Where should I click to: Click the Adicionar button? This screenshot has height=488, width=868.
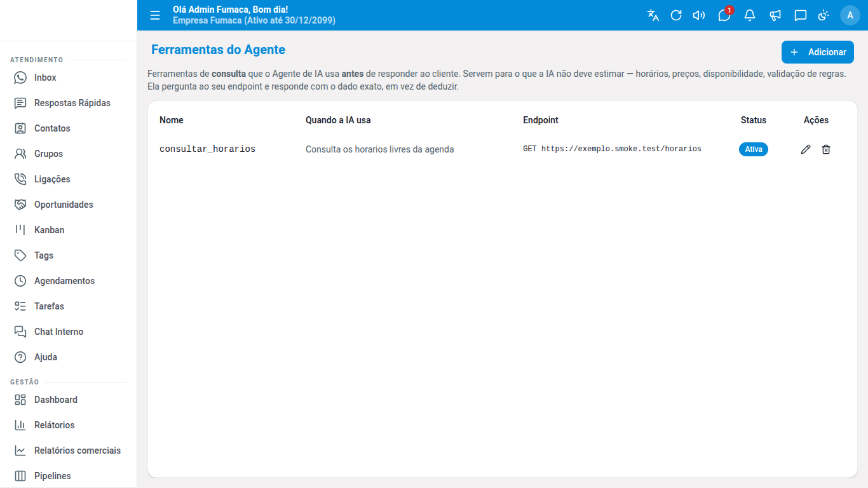click(818, 52)
